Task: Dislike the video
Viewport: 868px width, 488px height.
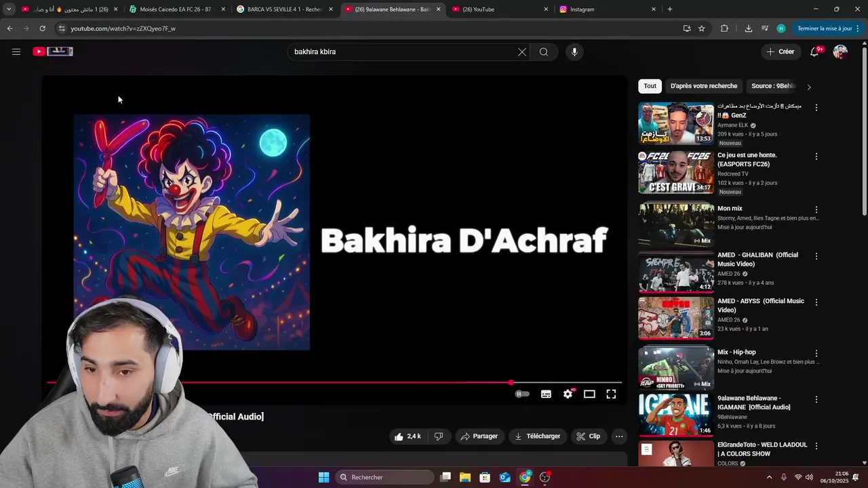Action: tap(439, 436)
